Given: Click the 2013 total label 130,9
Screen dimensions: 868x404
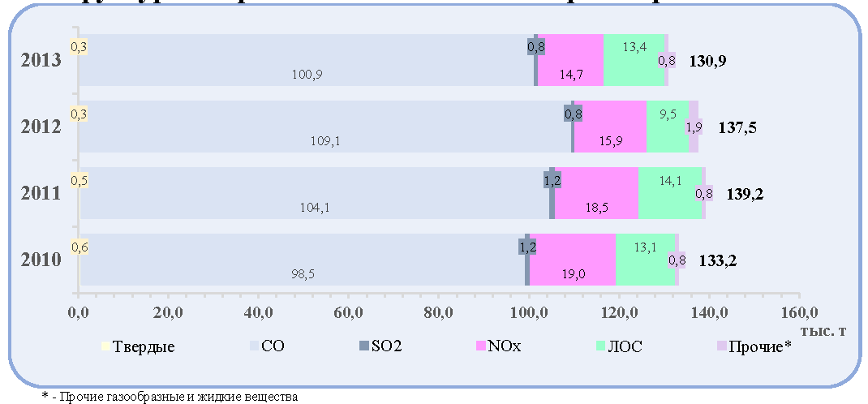Looking at the screenshot, I should coord(707,61).
